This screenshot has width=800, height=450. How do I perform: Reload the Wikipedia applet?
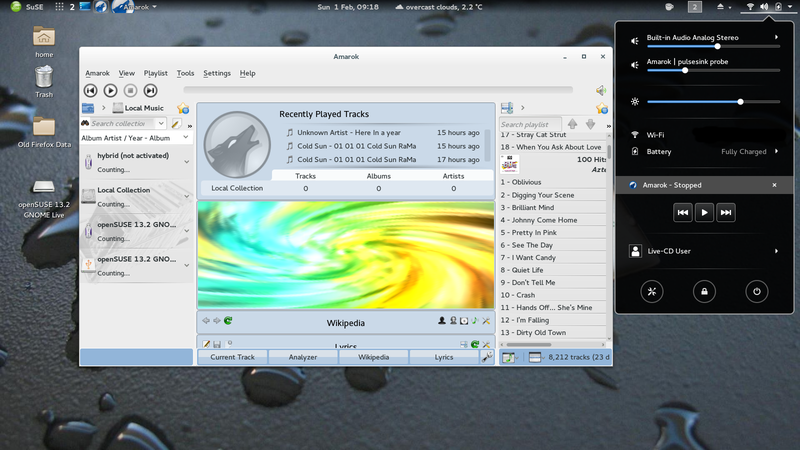pyautogui.click(x=228, y=320)
